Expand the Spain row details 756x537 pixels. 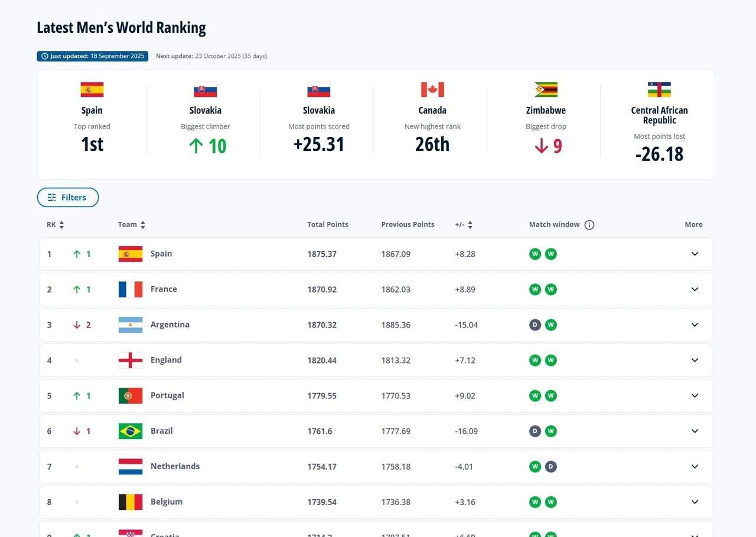[695, 254]
